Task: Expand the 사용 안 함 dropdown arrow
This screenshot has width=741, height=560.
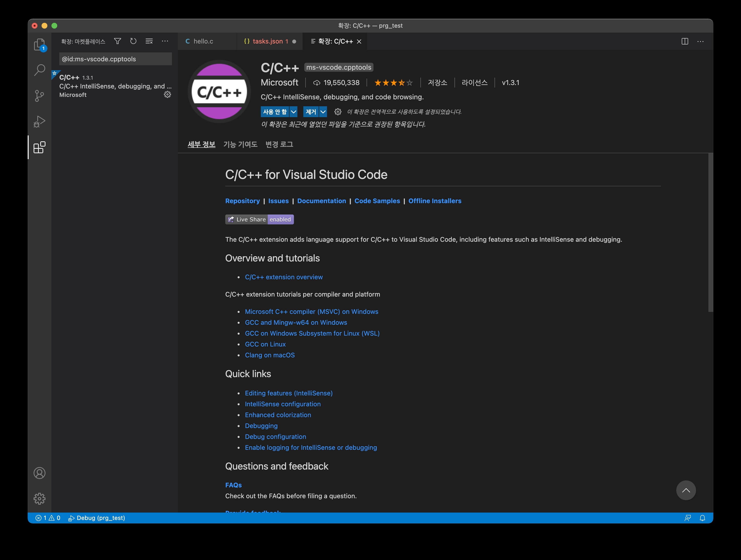Action: 293,112
